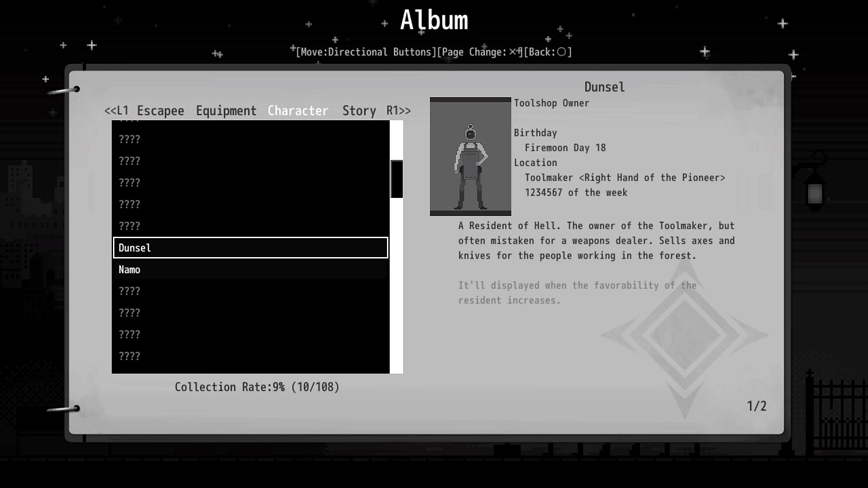Image resolution: width=868 pixels, height=488 pixels.
Task: Click the <<L1 previous tab arrow
Action: click(116, 111)
